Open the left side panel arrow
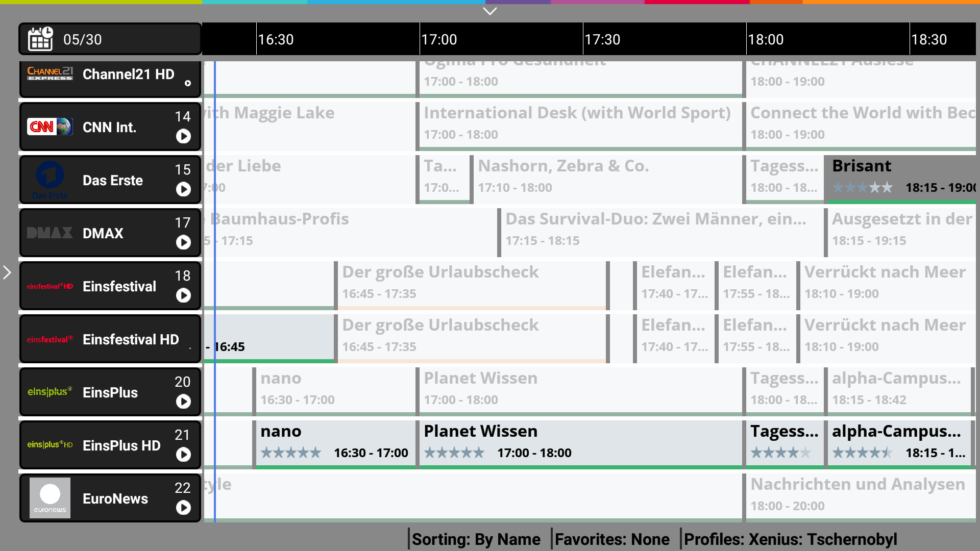Viewport: 980px width, 551px height. coord(7,272)
